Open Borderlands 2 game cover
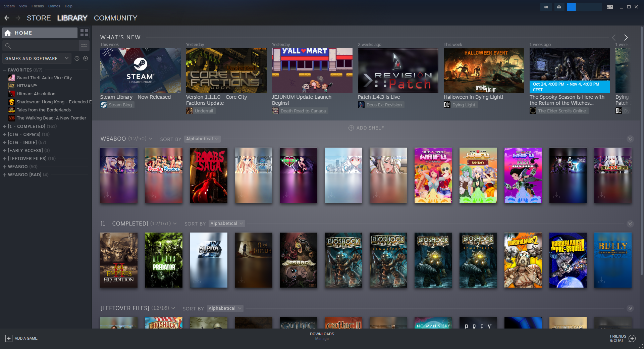644x349 pixels. [523, 260]
